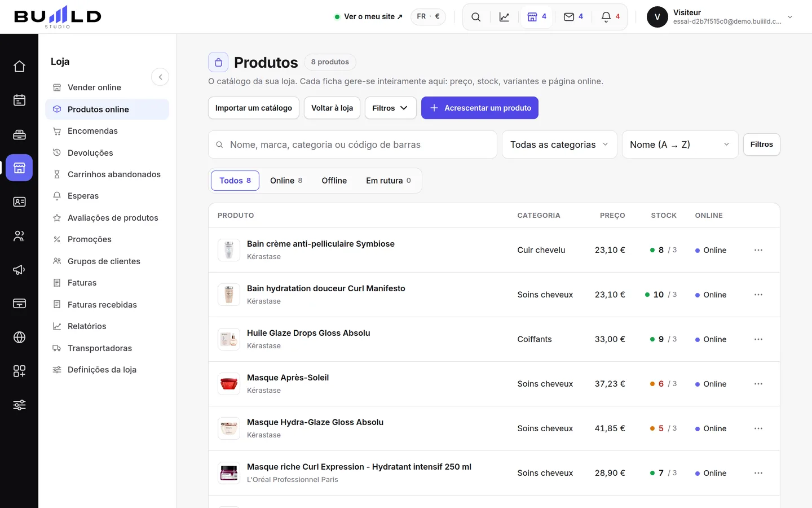Open the calendar icon in left rail

[x=19, y=100]
